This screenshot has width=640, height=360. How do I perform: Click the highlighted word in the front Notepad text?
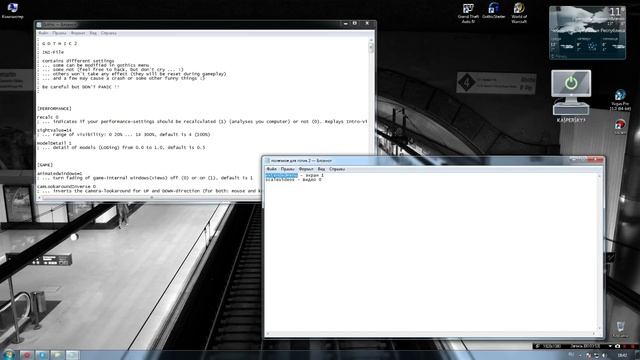click(x=281, y=175)
